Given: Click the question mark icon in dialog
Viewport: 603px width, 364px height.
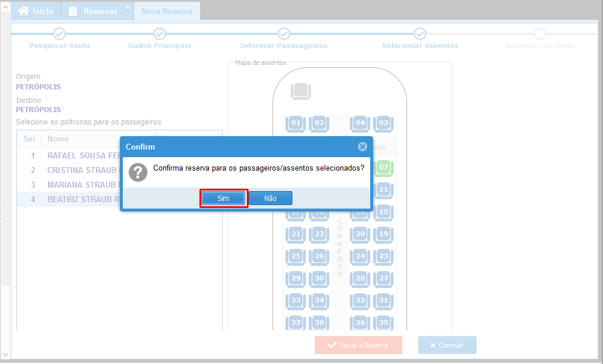Looking at the screenshot, I should 138,172.
